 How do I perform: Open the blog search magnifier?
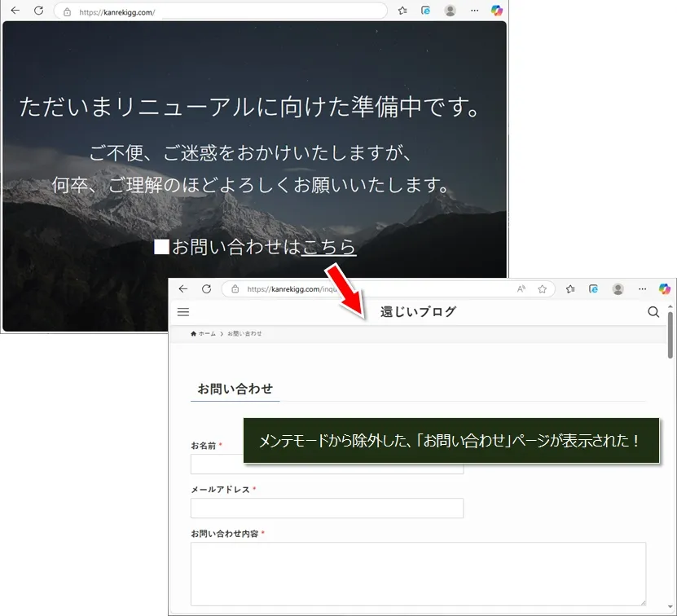[653, 312]
